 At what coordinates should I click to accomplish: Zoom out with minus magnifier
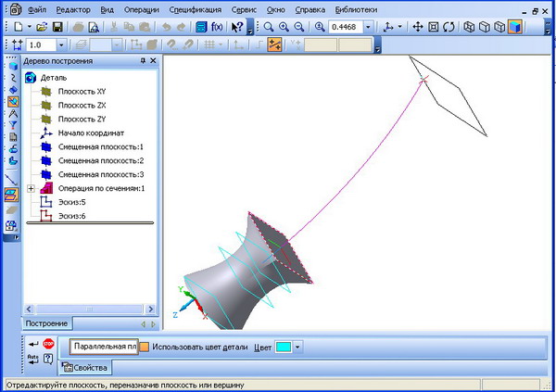click(x=299, y=27)
